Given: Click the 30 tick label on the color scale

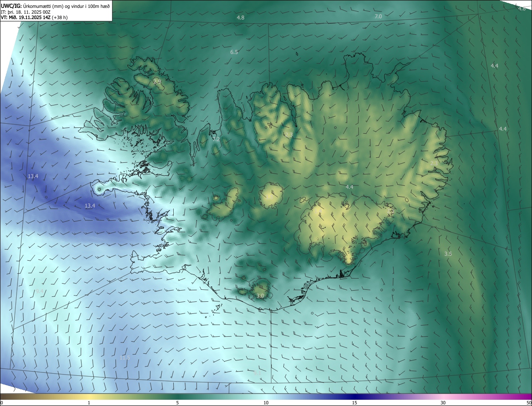Looking at the screenshot, I should pyautogui.click(x=443, y=403).
